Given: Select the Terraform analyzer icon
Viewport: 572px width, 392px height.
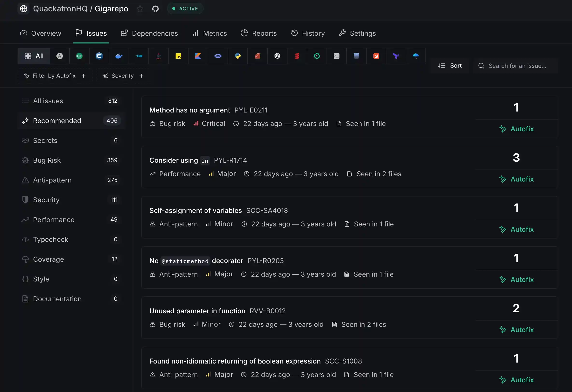Looking at the screenshot, I should (x=396, y=56).
